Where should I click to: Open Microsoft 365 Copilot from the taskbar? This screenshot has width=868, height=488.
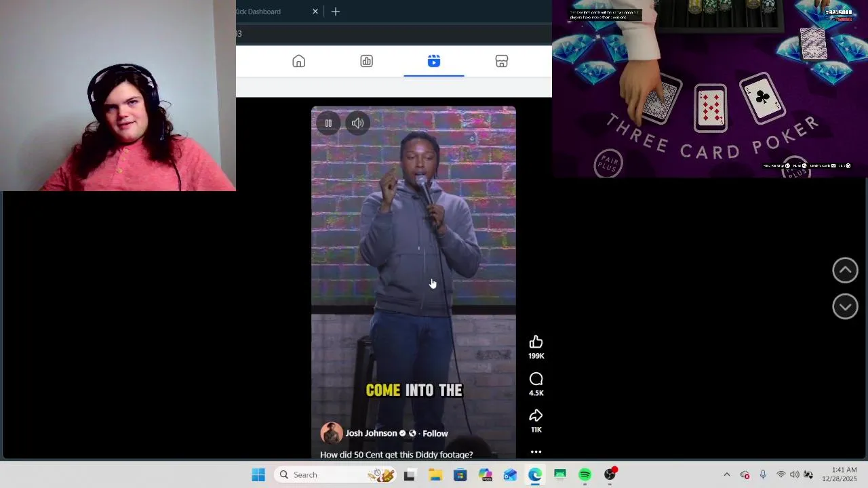click(485, 475)
